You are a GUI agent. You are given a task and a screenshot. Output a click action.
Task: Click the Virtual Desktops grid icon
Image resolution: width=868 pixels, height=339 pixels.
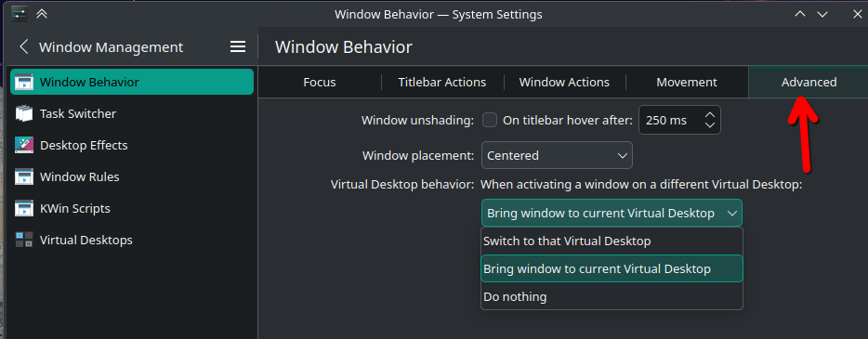click(24, 240)
